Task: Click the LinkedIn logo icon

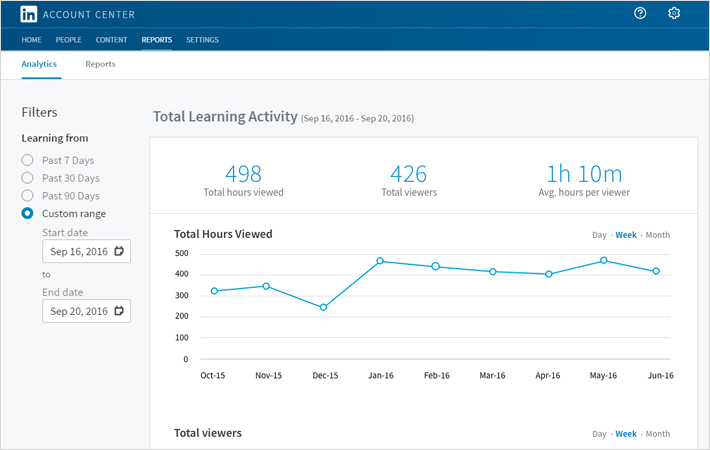Action: (x=30, y=14)
